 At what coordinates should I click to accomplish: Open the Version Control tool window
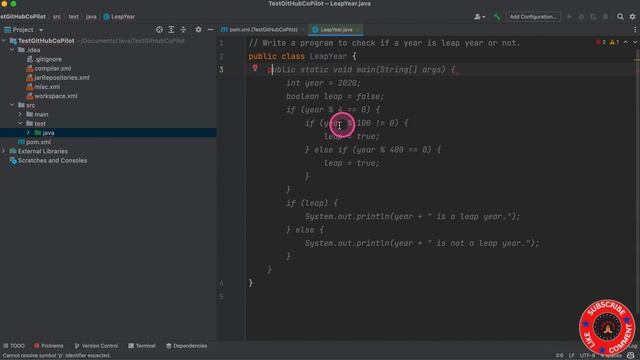point(96,346)
